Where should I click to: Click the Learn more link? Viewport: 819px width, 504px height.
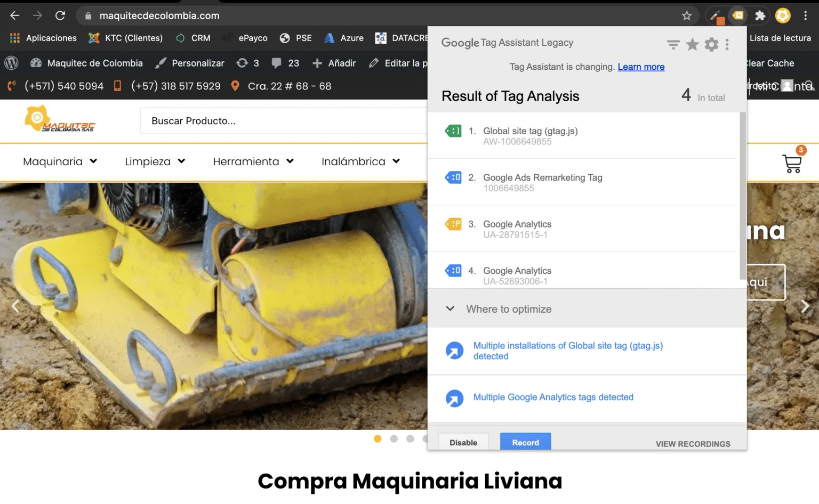(x=641, y=67)
